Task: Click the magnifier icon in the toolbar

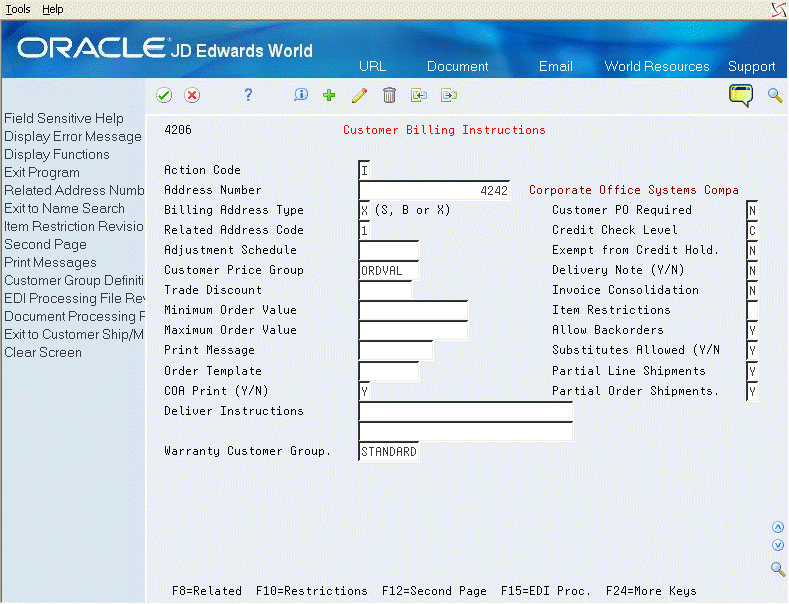Action: (775, 95)
